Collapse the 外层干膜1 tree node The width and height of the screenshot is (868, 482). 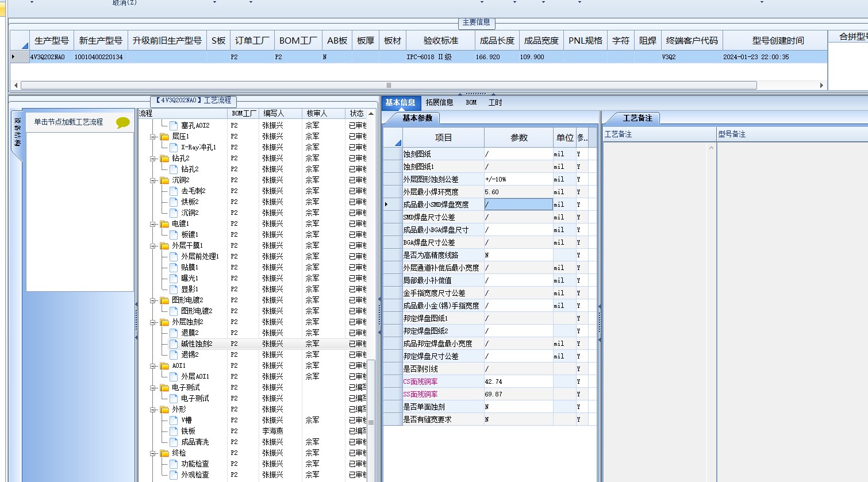tap(153, 246)
